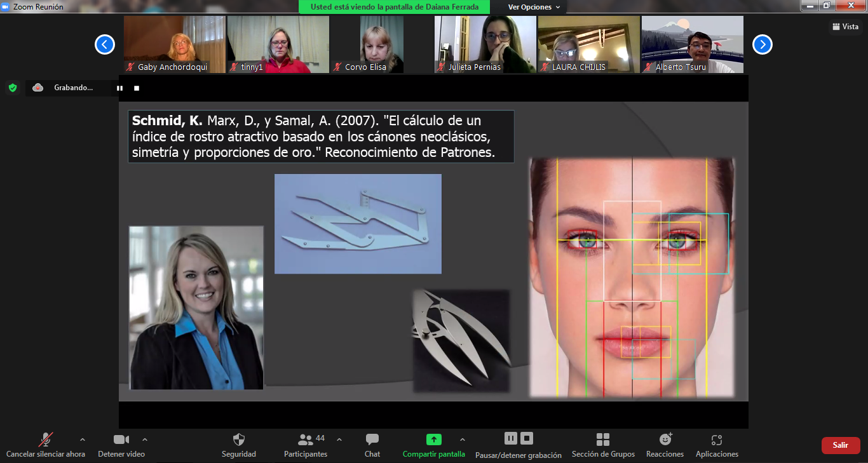Click the Compartir pantalla icon
The image size is (868, 463).
(x=433, y=440)
